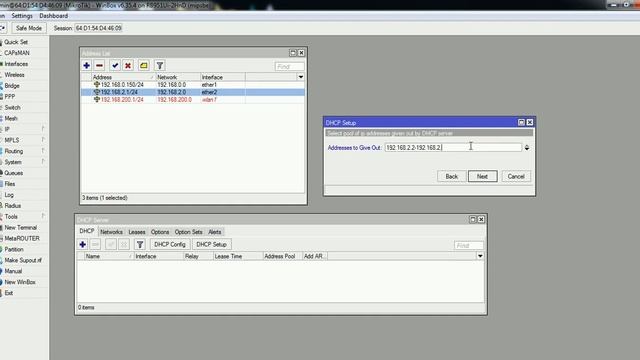Open Bridge in sidebar
The width and height of the screenshot is (640, 360).
(x=12, y=86)
